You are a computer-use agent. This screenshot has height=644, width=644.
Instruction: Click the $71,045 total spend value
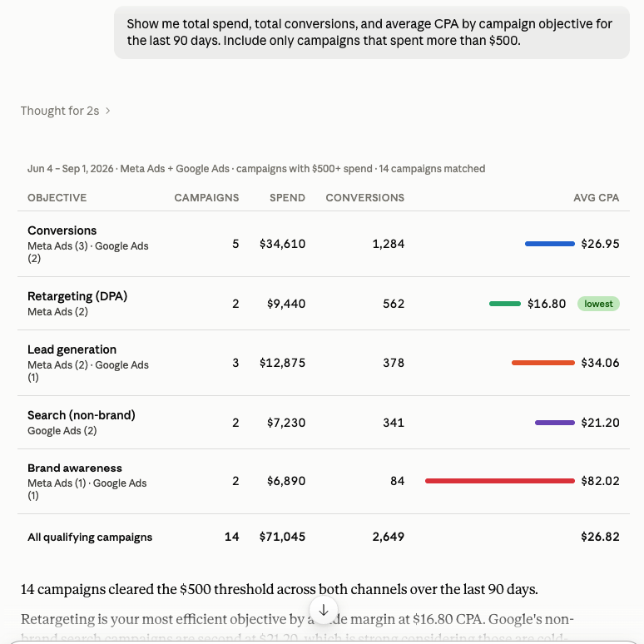pos(283,537)
